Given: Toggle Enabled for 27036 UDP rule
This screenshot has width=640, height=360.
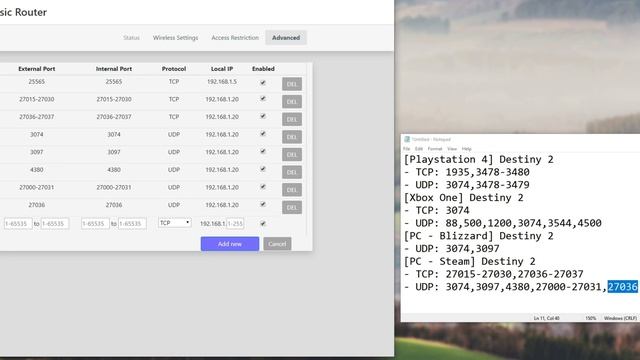Looking at the screenshot, I should click(263, 204).
